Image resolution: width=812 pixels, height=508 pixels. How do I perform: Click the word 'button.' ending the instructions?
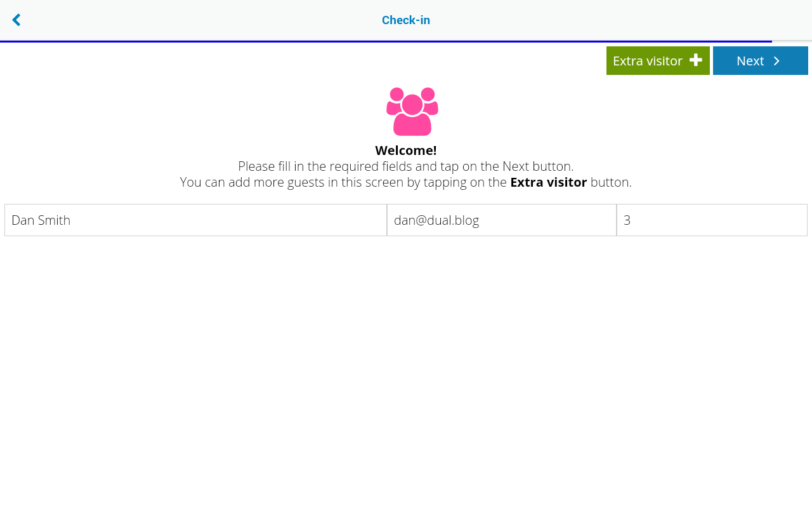[611, 182]
